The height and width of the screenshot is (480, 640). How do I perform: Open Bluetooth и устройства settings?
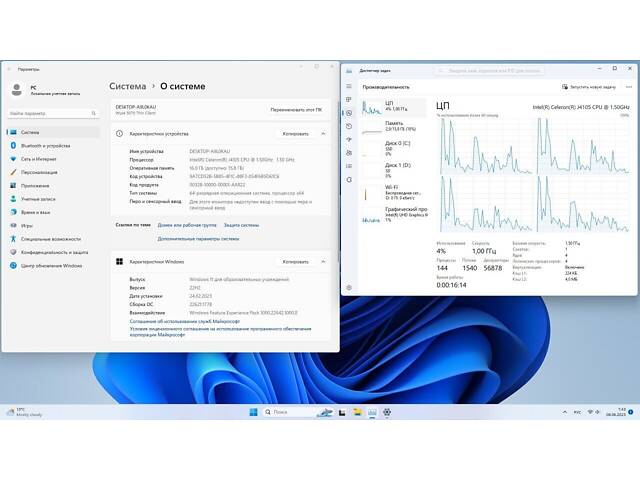tap(53, 146)
